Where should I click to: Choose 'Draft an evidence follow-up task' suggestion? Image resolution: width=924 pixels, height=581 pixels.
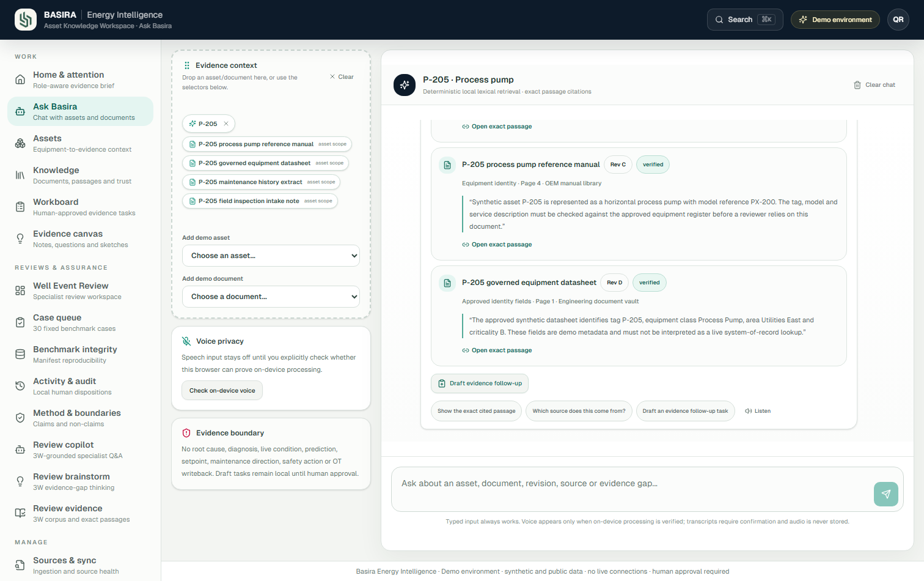point(685,411)
